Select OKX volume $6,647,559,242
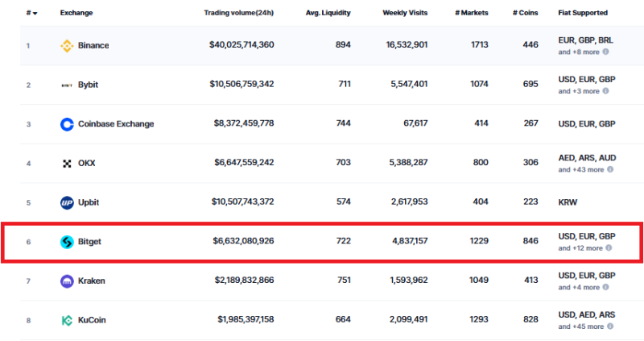This screenshot has width=644, height=341. (244, 163)
